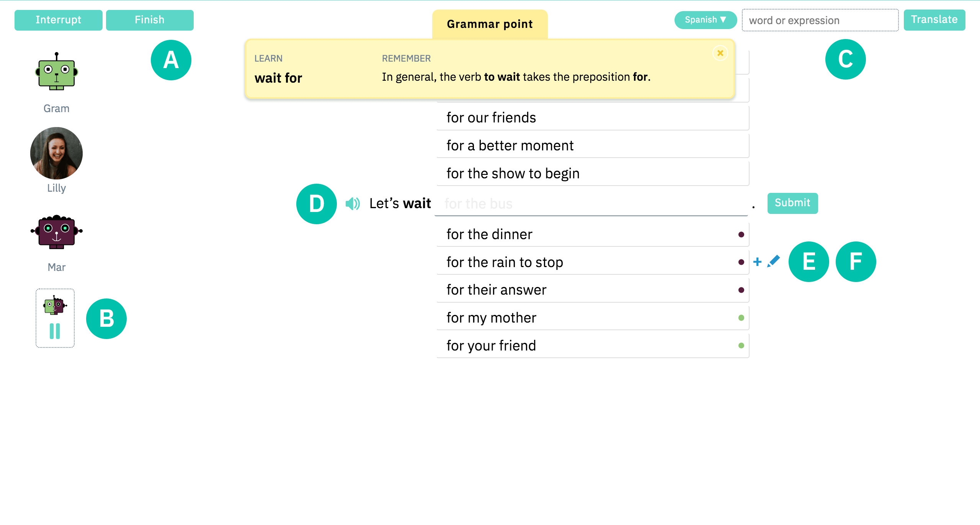Screen dimensions: 980x525
Task: Open the Spanish language dropdown
Action: (x=703, y=20)
